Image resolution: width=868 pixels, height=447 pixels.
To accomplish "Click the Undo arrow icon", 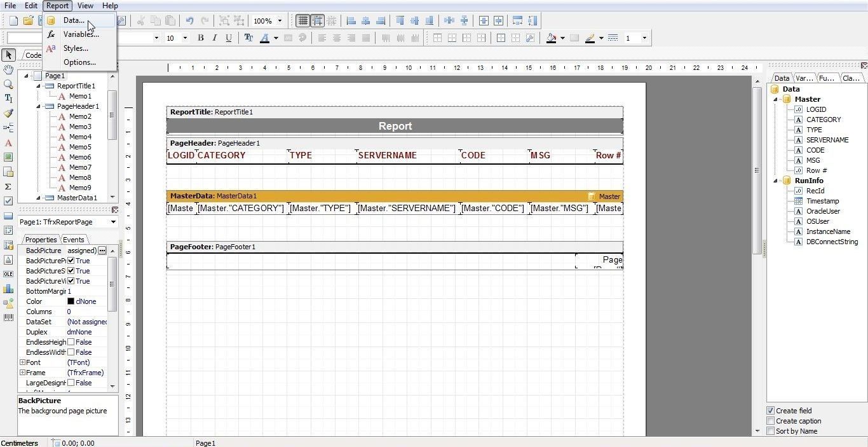I will click(189, 21).
